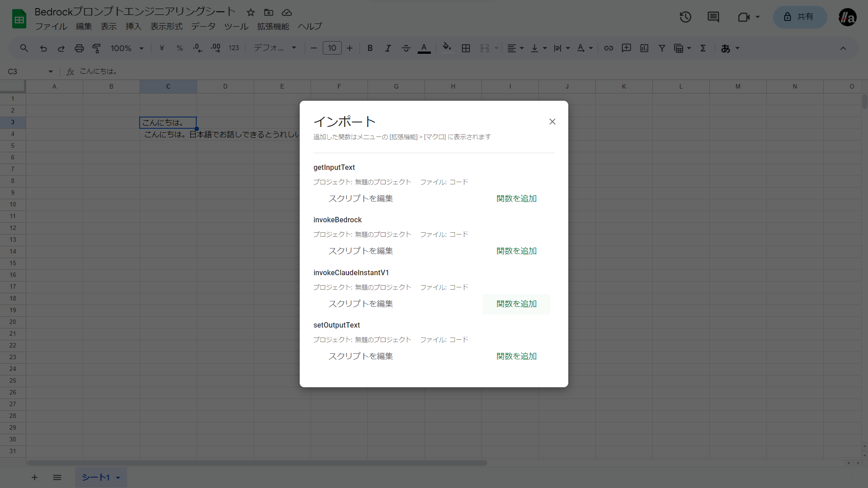Click the insert link icon

pos(609,48)
